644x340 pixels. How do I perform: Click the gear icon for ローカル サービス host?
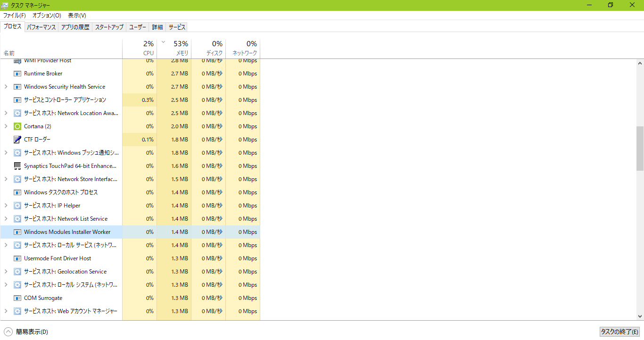[17, 245]
